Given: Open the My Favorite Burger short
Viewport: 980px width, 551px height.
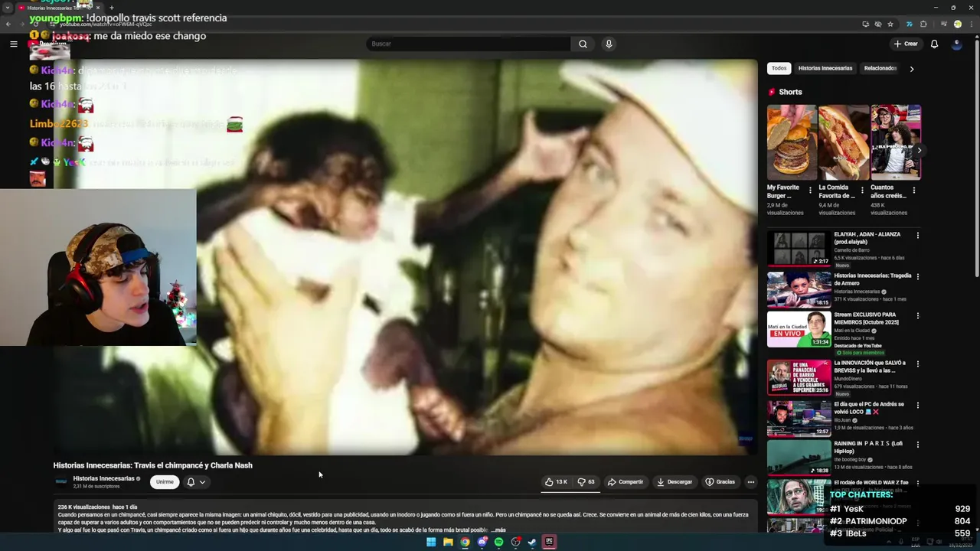Looking at the screenshot, I should [792, 142].
